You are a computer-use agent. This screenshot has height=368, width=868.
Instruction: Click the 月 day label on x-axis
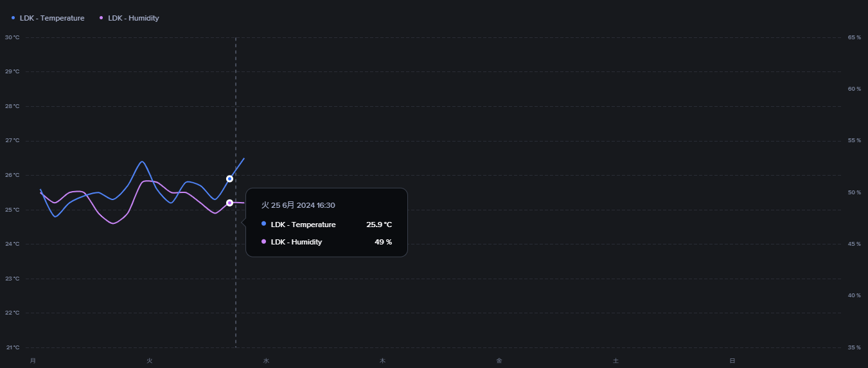coord(33,361)
